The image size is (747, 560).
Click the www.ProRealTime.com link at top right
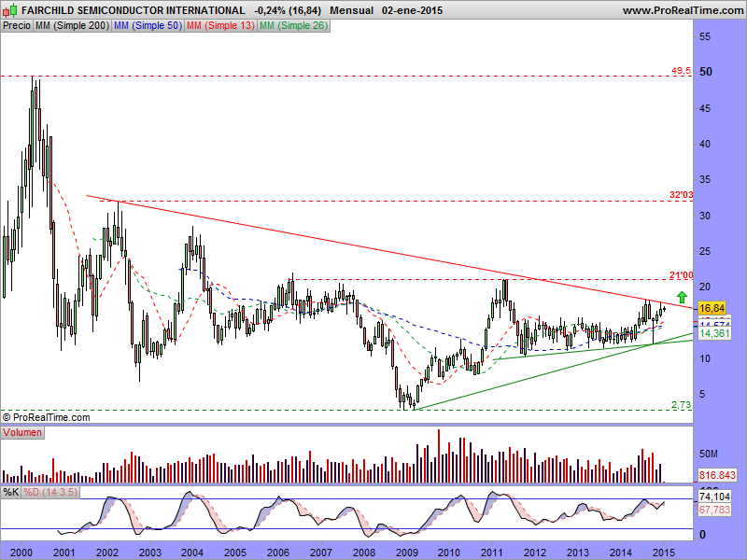pyautogui.click(x=683, y=10)
